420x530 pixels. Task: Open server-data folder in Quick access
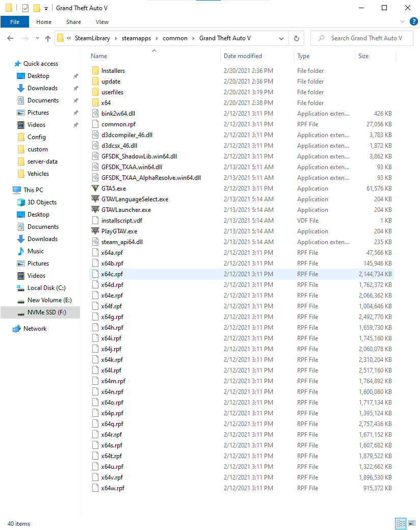point(37,162)
